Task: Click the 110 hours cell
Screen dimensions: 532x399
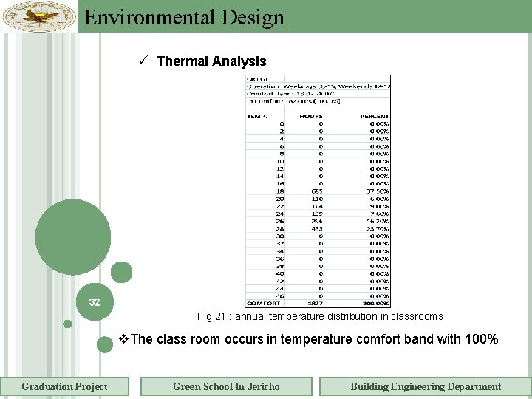Action: click(317, 199)
